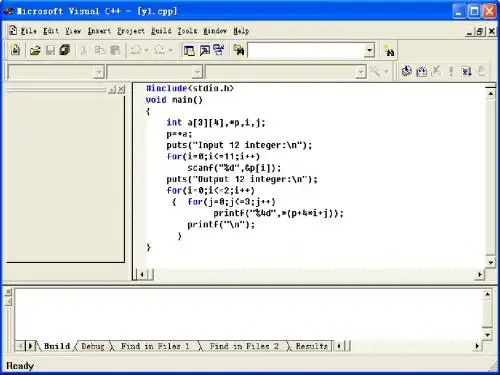500x375 pixels.
Task: Click the Search binoculars icon
Action: [389, 51]
